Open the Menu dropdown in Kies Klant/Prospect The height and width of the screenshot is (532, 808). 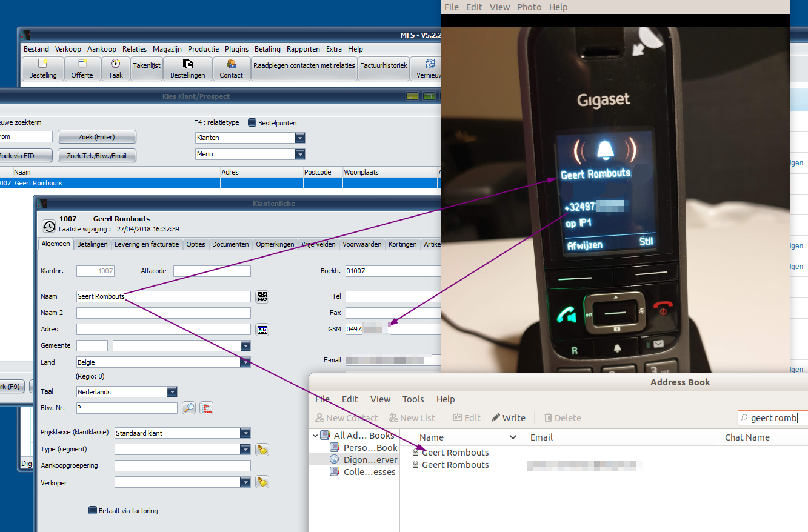tap(300, 155)
